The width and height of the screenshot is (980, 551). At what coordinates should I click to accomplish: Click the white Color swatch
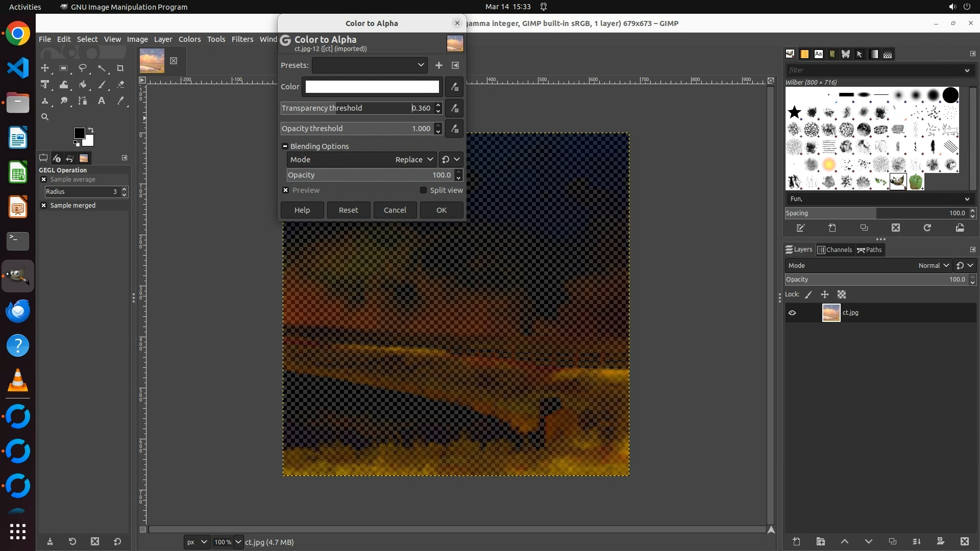coord(372,87)
